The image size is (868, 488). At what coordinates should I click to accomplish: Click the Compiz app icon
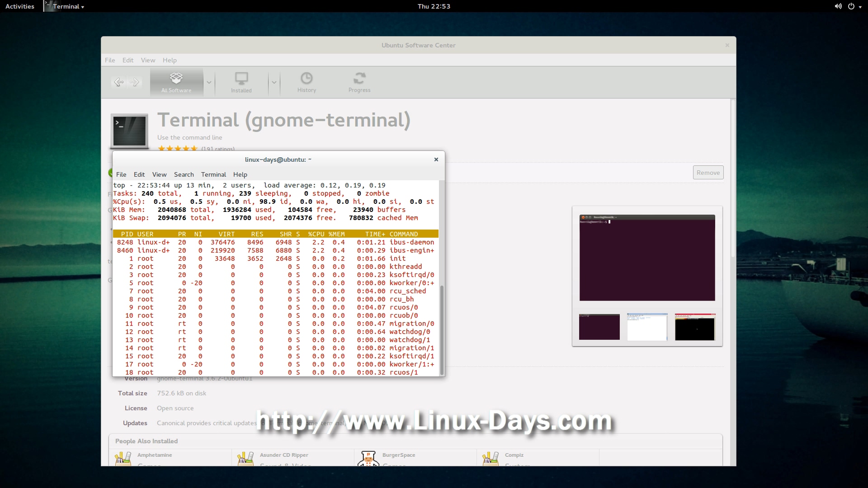point(491,459)
